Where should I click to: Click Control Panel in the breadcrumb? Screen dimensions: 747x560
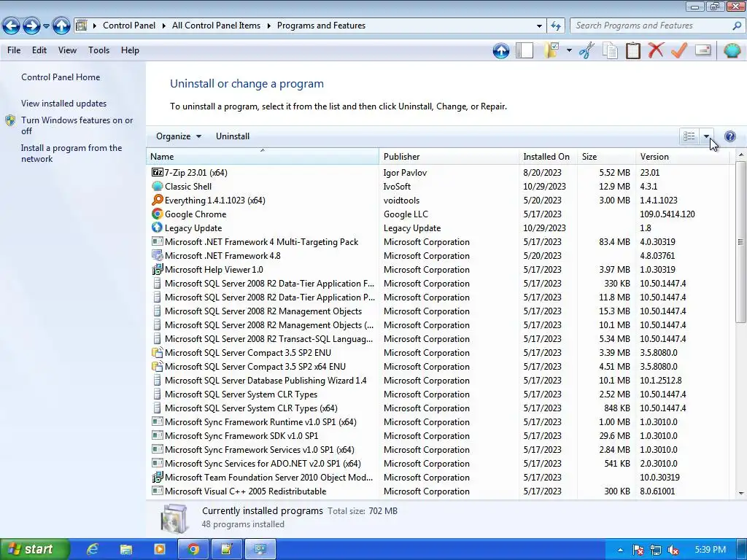coord(129,26)
